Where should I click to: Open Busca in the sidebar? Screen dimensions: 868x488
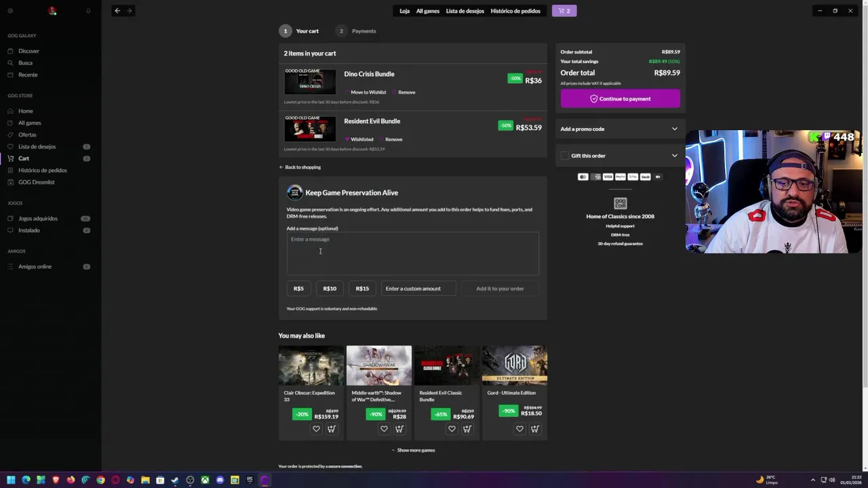point(25,63)
